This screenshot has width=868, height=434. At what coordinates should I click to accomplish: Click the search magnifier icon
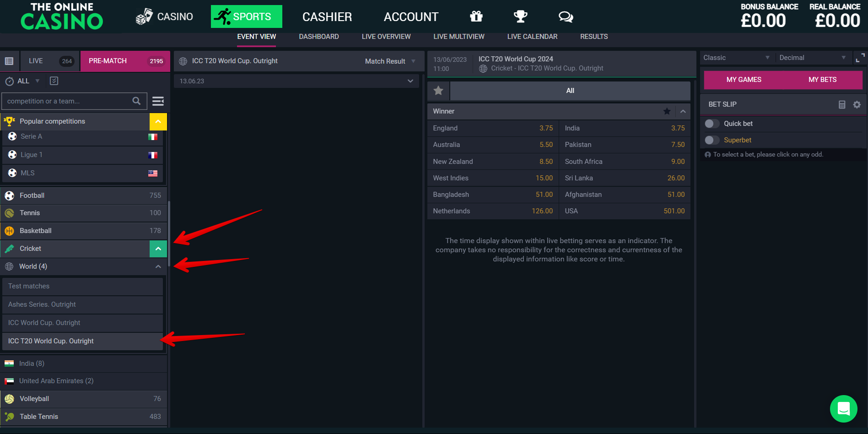(136, 101)
